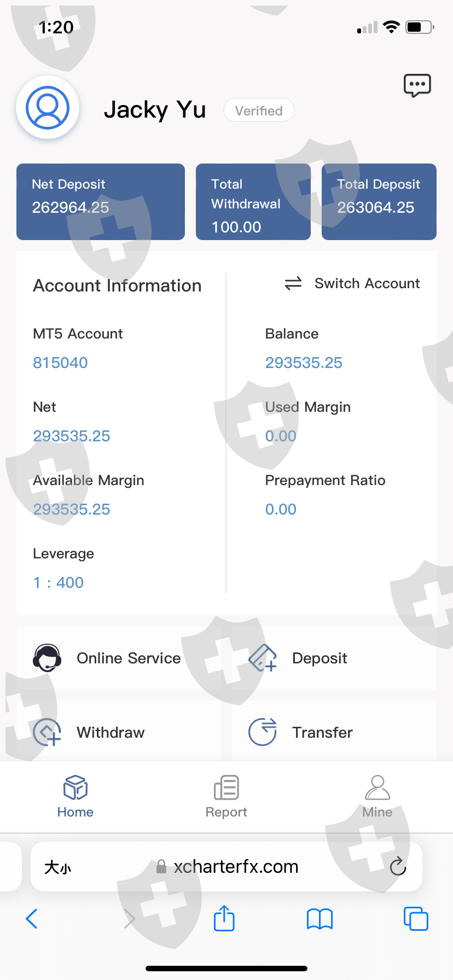Tap the Safari share icon

click(x=224, y=918)
